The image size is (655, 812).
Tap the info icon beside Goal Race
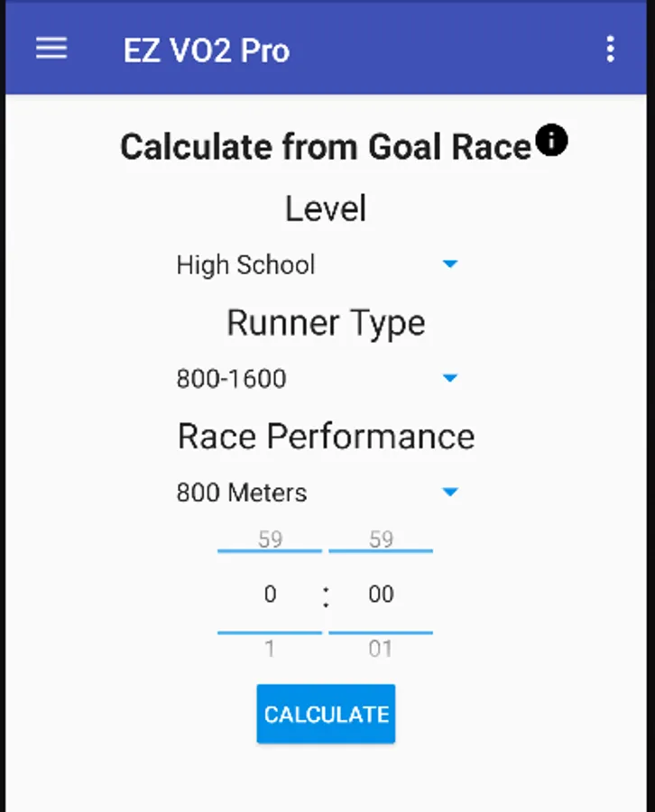[x=551, y=141]
